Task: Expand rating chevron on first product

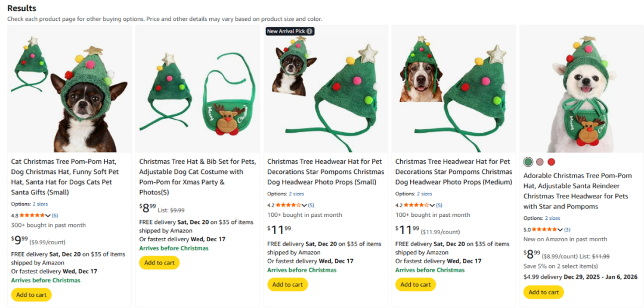Action: coord(48,216)
